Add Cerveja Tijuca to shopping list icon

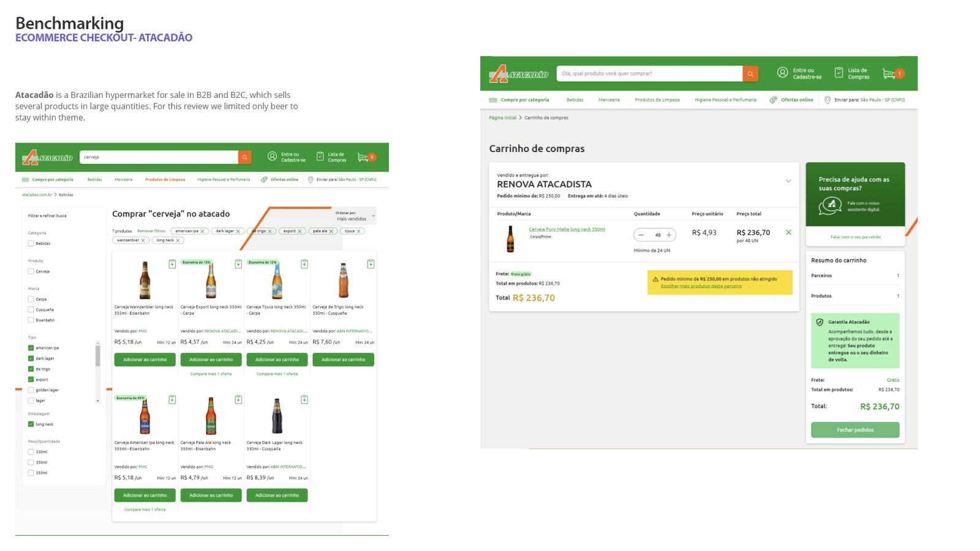(x=304, y=264)
